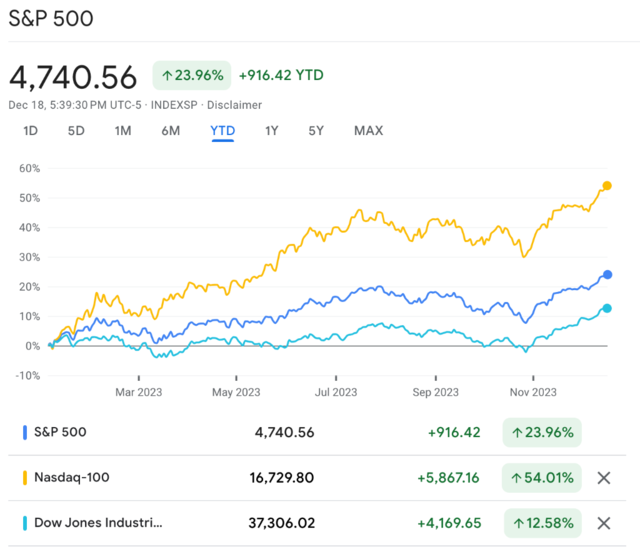
Task: Switch chart to 6M range
Action: (171, 130)
